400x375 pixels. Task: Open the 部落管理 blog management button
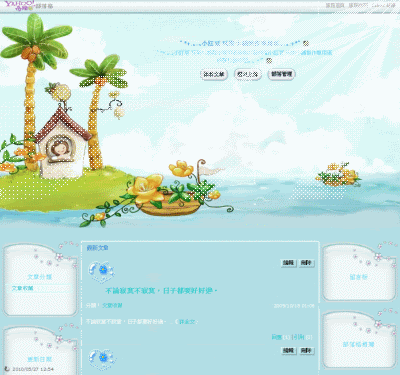tap(282, 74)
